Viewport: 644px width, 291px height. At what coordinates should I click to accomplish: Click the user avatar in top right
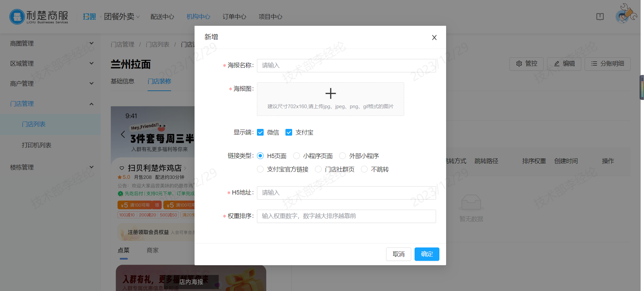tap(623, 16)
